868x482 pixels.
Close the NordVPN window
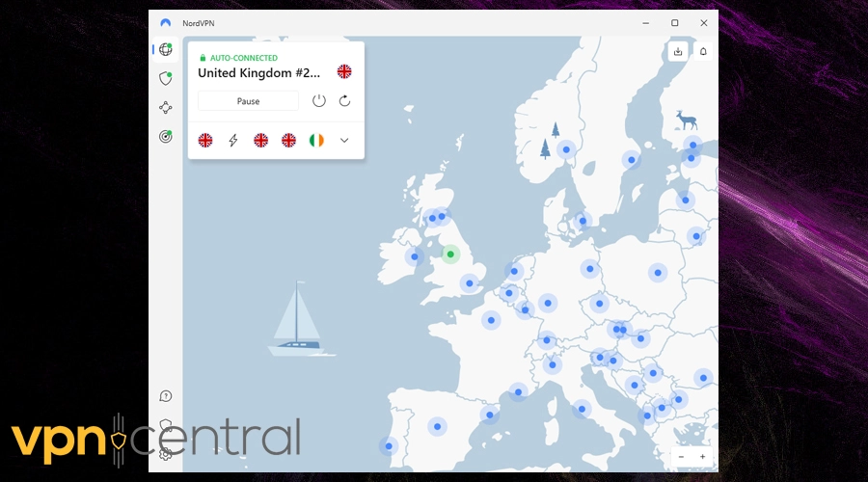tap(704, 23)
